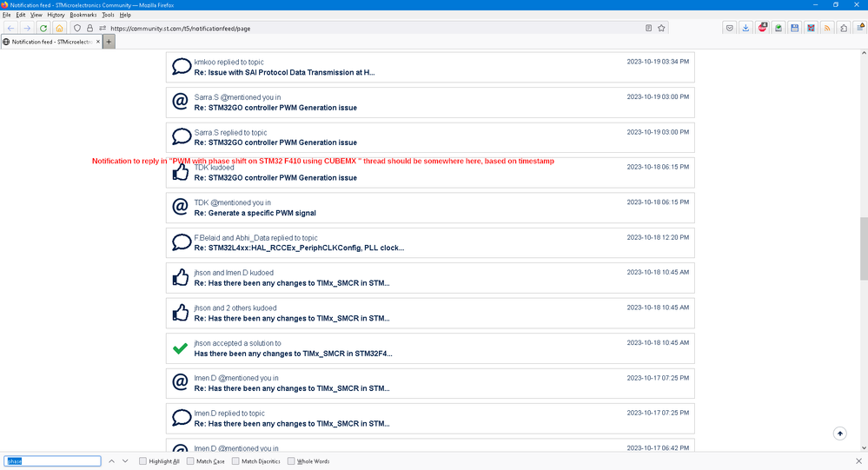Enable Highlight All in find bar

159,461
